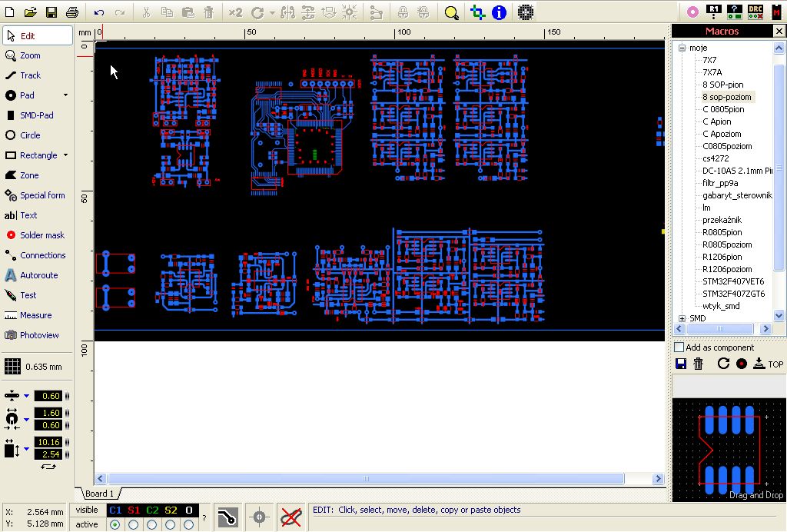Open the DRC check panel icon
Viewport: 787px width, 532px height.
[755, 12]
